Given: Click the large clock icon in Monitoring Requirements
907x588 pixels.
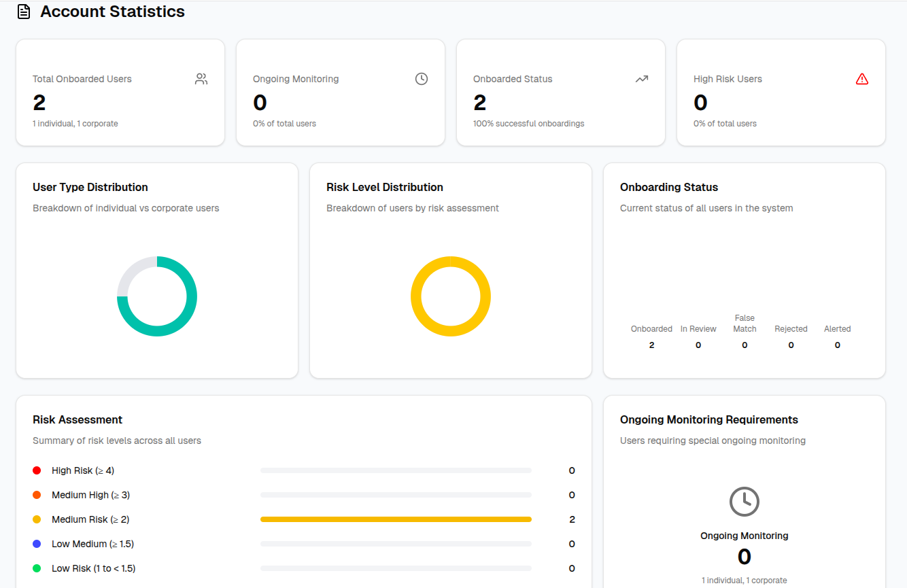Looking at the screenshot, I should (x=744, y=502).
